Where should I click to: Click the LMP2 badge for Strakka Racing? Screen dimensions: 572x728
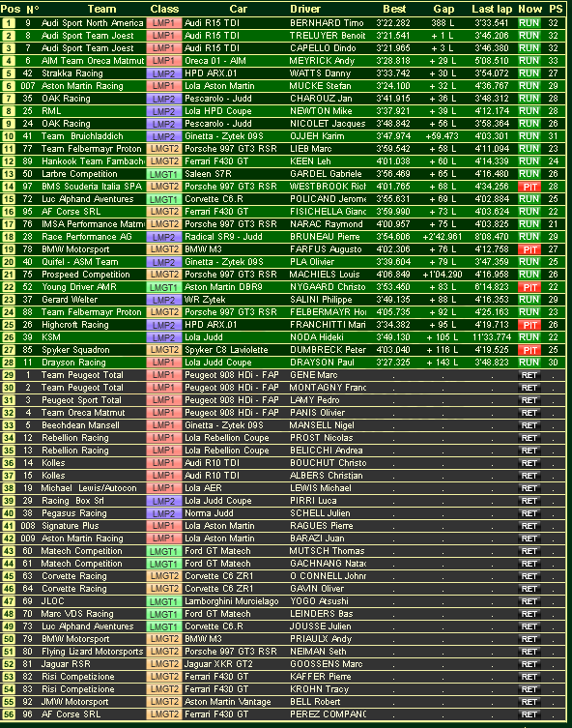pyautogui.click(x=163, y=73)
